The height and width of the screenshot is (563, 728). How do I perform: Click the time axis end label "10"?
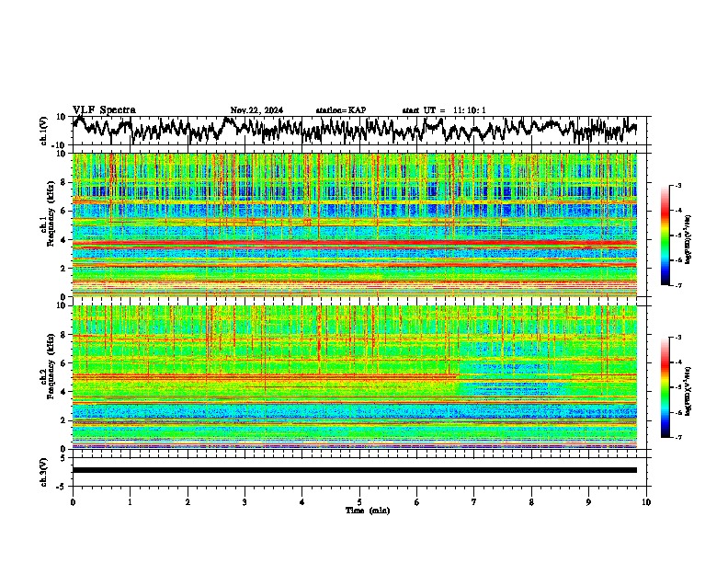646,502
